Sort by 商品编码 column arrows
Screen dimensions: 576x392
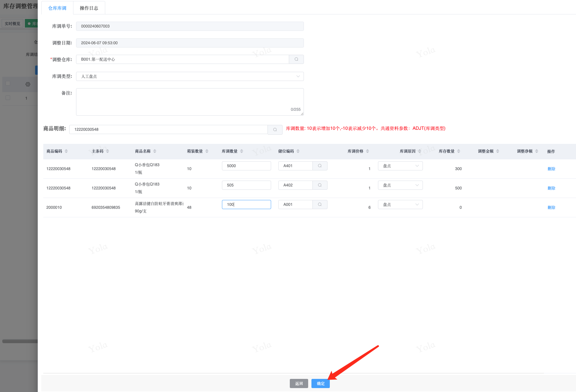pyautogui.click(x=66, y=151)
